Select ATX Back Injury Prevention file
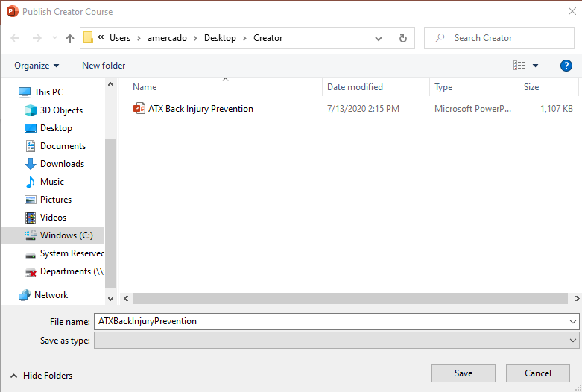Screen dimensions: 582x392 200,109
